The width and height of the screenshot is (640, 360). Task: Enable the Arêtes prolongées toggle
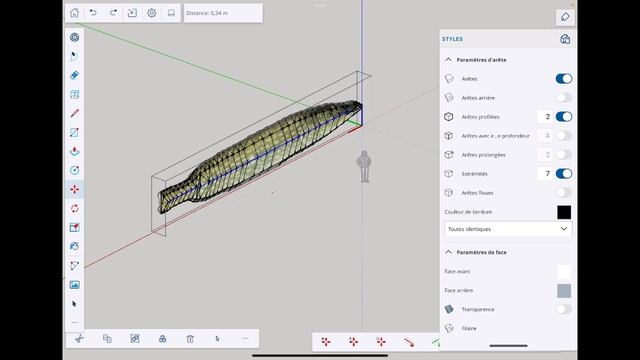click(564, 155)
